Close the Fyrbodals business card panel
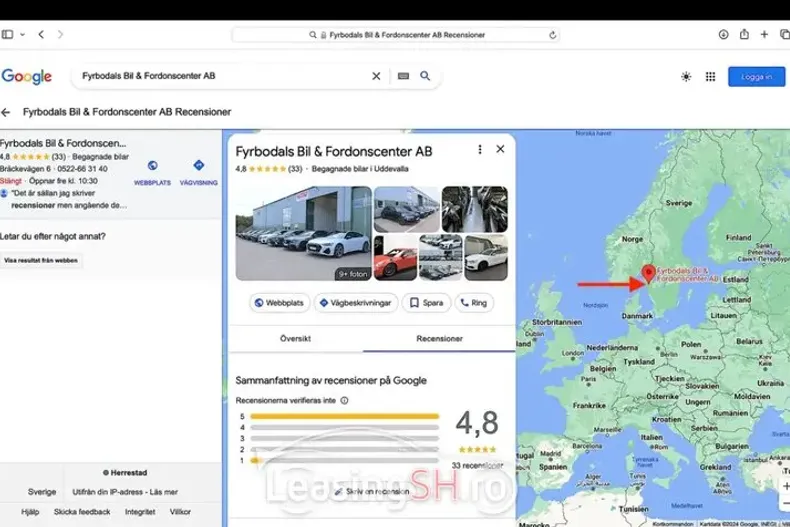Viewport: 790px width, 527px height. tap(499, 150)
